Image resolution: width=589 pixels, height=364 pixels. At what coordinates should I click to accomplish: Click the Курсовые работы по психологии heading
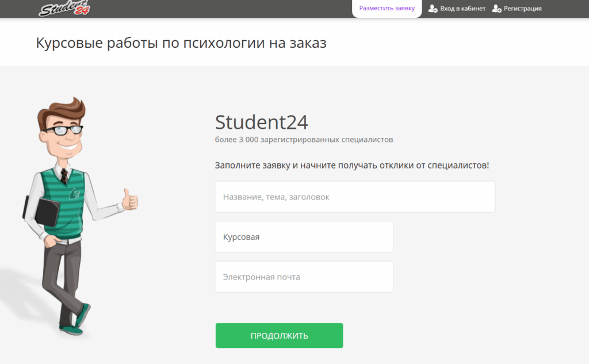pyautogui.click(x=181, y=43)
